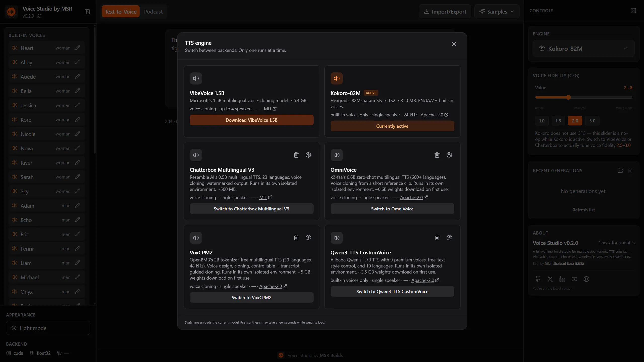This screenshot has height=362, width=644.
Task: Click the Kokoro-82M speaker icon
Action: (x=337, y=78)
